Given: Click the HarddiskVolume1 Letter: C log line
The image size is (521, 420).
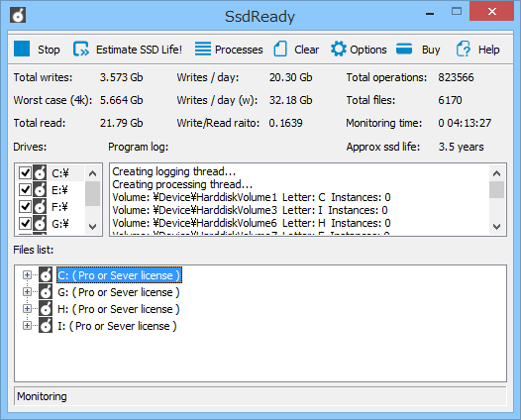Looking at the screenshot, I should (x=252, y=197).
